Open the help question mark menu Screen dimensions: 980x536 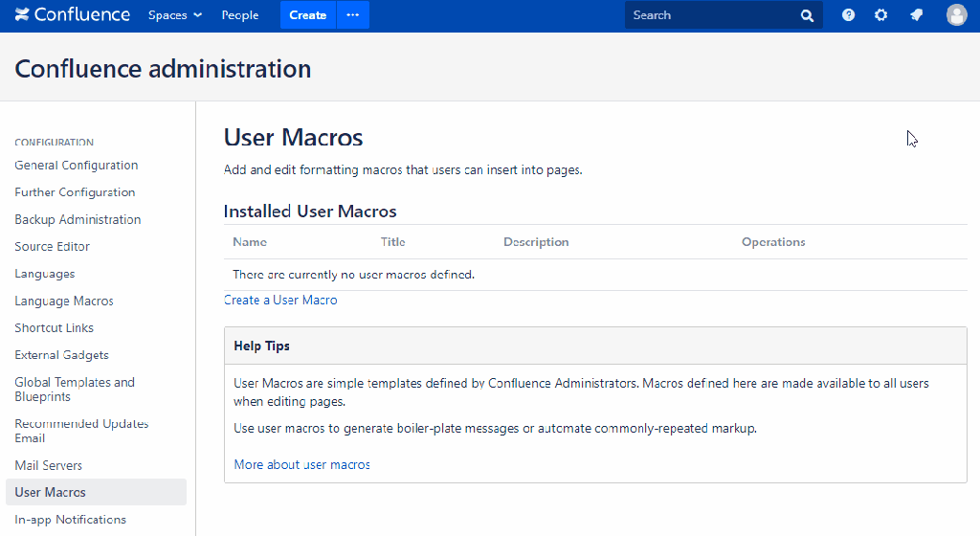click(x=848, y=15)
